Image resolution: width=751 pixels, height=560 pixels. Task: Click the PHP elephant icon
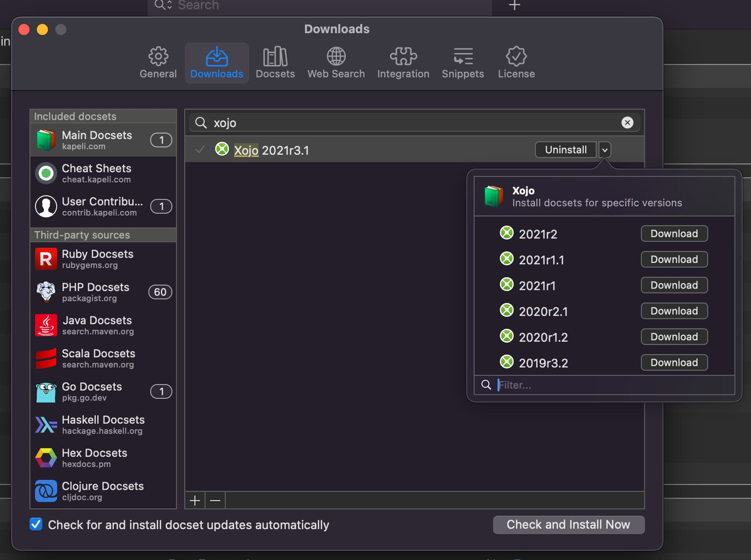[46, 292]
